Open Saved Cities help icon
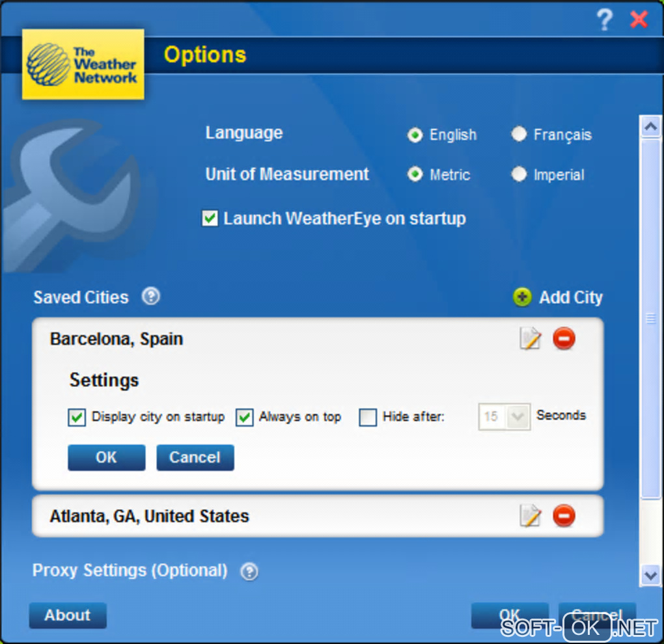Viewport: 664px width, 644px height. (151, 296)
